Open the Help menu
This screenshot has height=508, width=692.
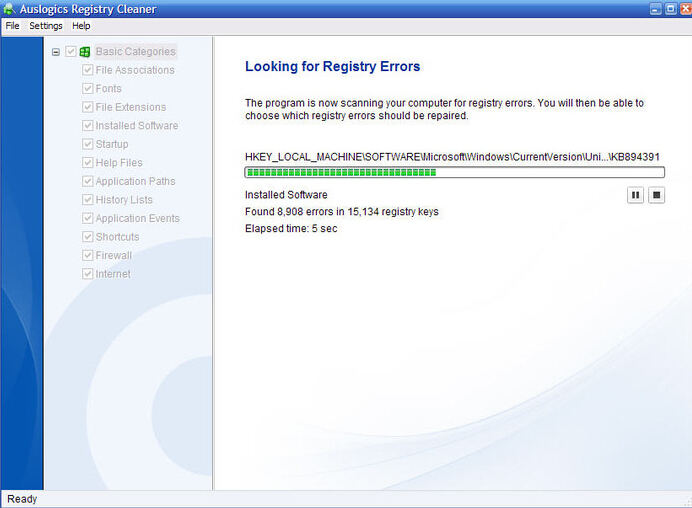pyautogui.click(x=81, y=26)
